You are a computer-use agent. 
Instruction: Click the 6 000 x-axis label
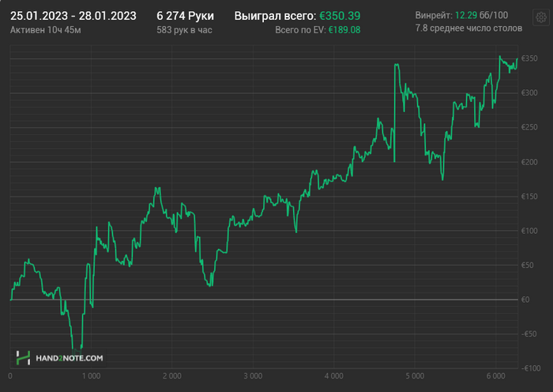tap(496, 376)
